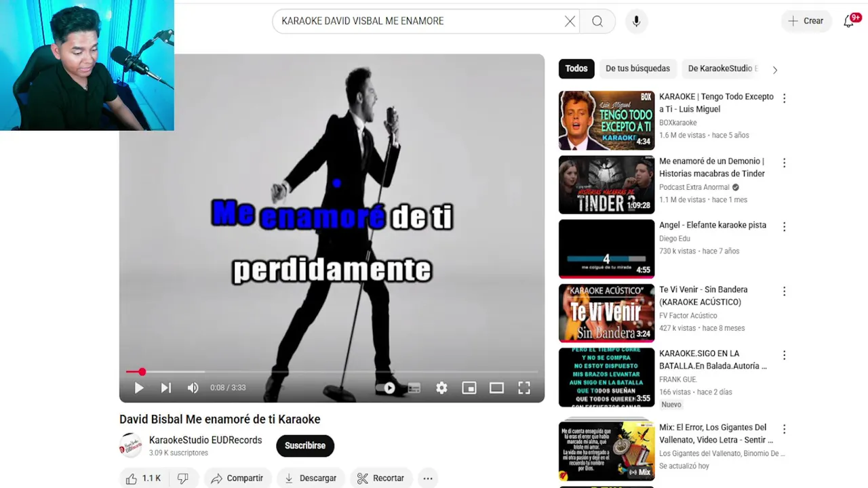The width and height of the screenshot is (868, 488).
Task: Open Mix: El Error, Los Gigantes title
Action: (716, 434)
